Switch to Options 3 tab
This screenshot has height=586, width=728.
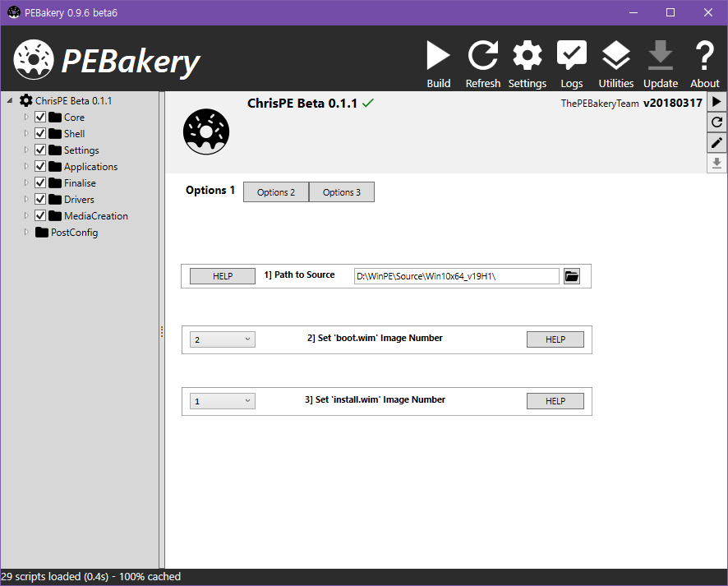point(342,192)
